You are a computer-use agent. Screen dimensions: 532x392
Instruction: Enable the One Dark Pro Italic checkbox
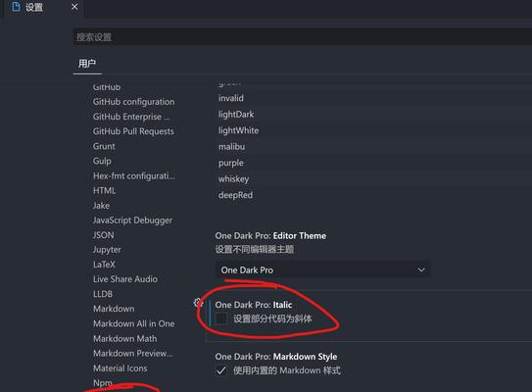(x=221, y=318)
